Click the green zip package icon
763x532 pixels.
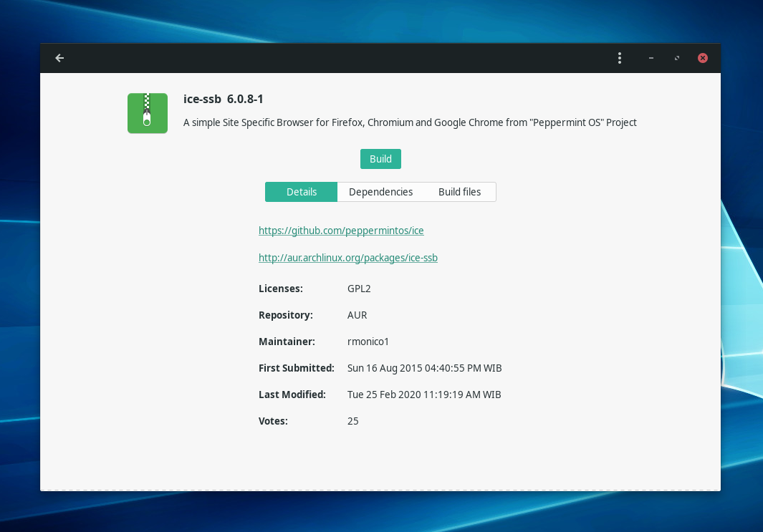pos(148,113)
